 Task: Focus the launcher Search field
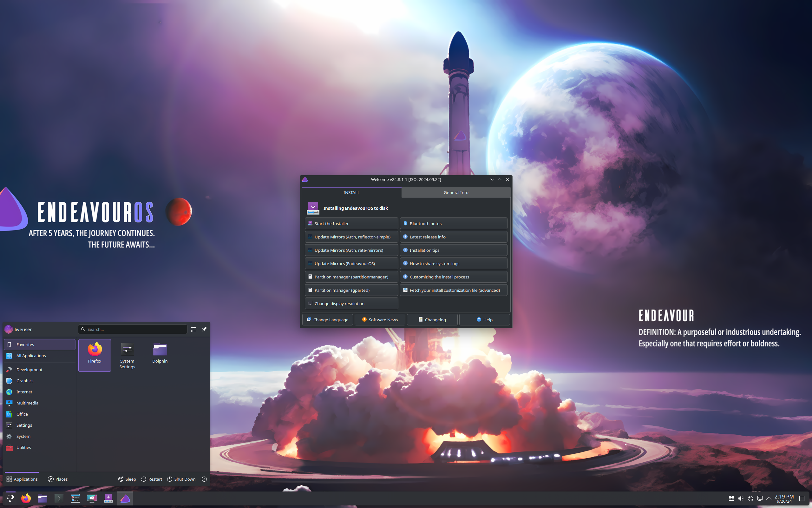[x=133, y=329]
